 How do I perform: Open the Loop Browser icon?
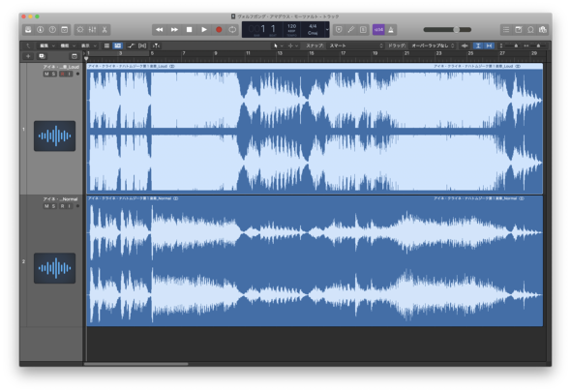pos(530,29)
